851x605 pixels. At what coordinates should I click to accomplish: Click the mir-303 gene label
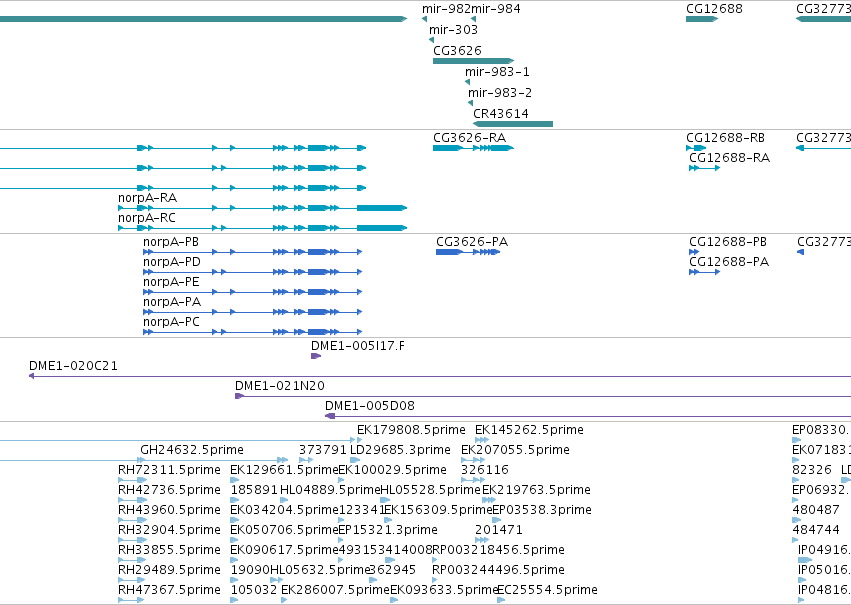click(453, 30)
